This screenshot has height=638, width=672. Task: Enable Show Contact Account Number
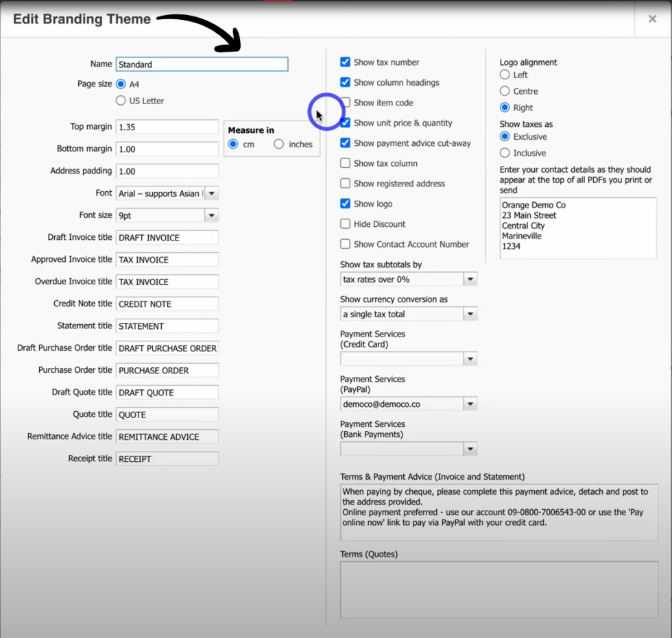(345, 244)
